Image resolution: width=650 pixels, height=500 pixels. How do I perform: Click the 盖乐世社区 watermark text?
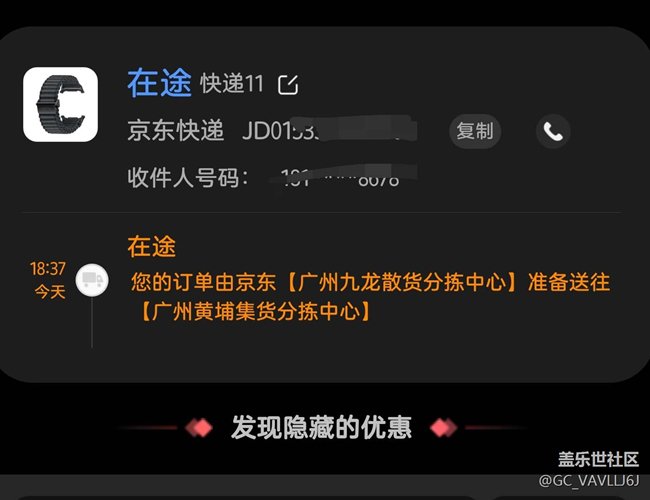pyautogui.click(x=598, y=460)
